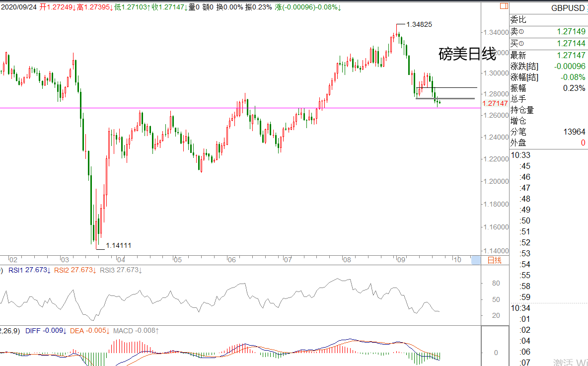Viewport: 588px width, 366px height.
Task: Click the 涨幅[结] label
Action: 524,77
